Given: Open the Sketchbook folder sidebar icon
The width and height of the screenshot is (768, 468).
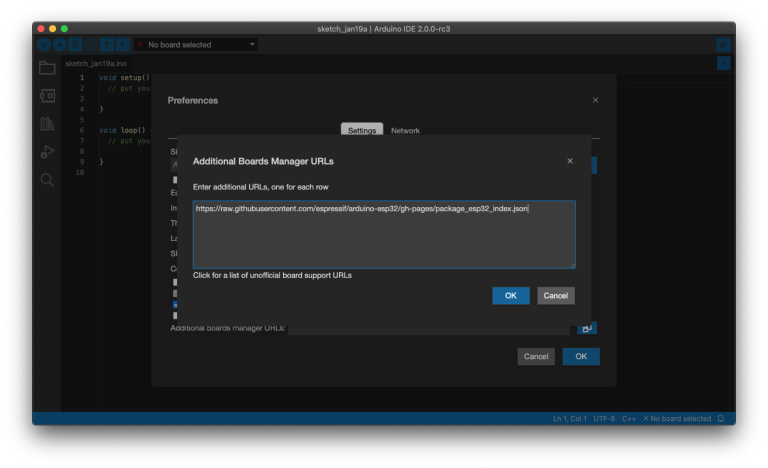Looking at the screenshot, I should click(47, 68).
